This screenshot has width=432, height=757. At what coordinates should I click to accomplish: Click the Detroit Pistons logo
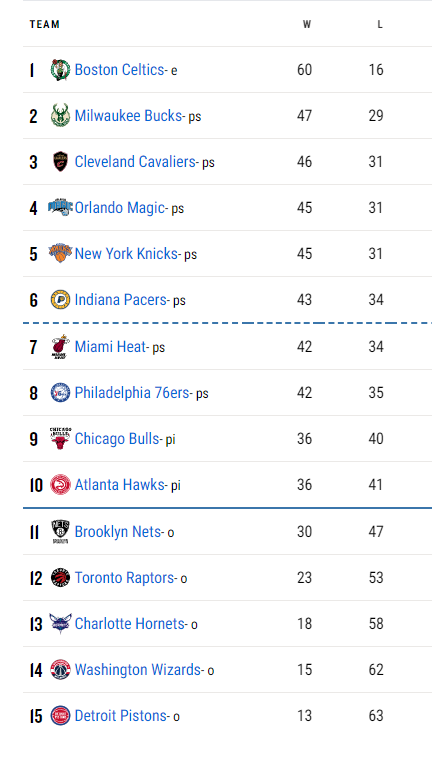[60, 715]
